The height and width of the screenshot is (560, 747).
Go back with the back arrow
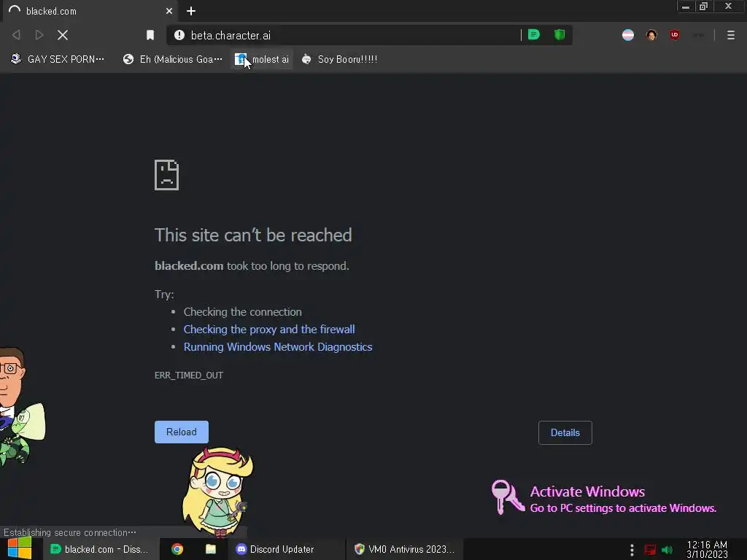coord(16,35)
